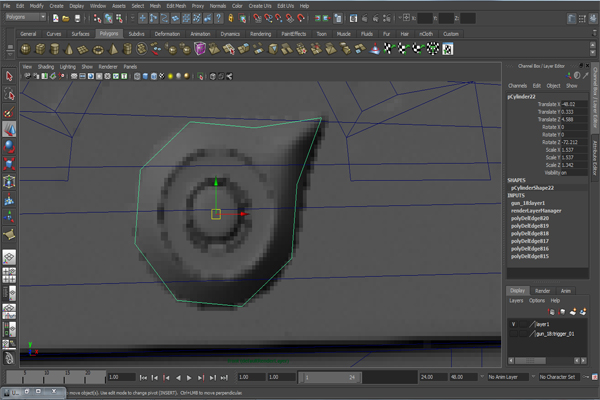Open the Normals menu
This screenshot has width=600, height=400.
[218, 6]
